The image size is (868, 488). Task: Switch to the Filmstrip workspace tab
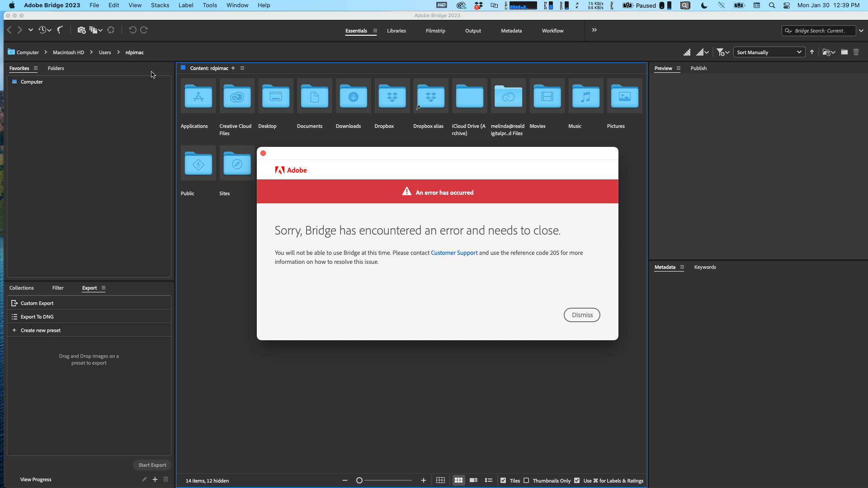click(435, 31)
